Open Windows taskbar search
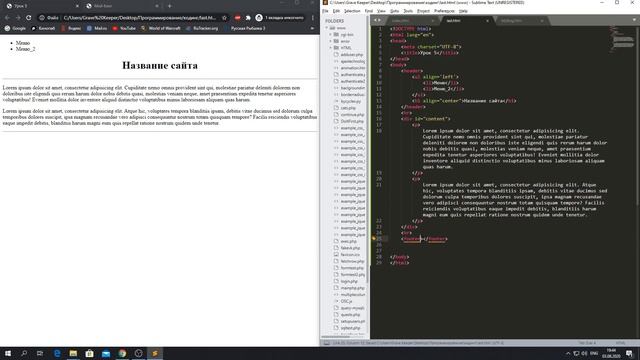The width and height of the screenshot is (640, 360). tap(24, 353)
